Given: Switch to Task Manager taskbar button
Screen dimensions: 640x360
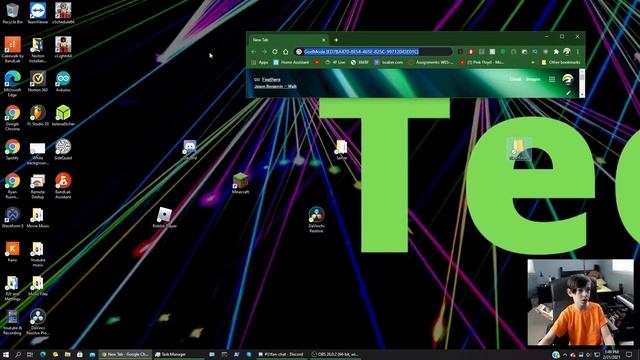Looking at the screenshot, I should coord(178,354).
